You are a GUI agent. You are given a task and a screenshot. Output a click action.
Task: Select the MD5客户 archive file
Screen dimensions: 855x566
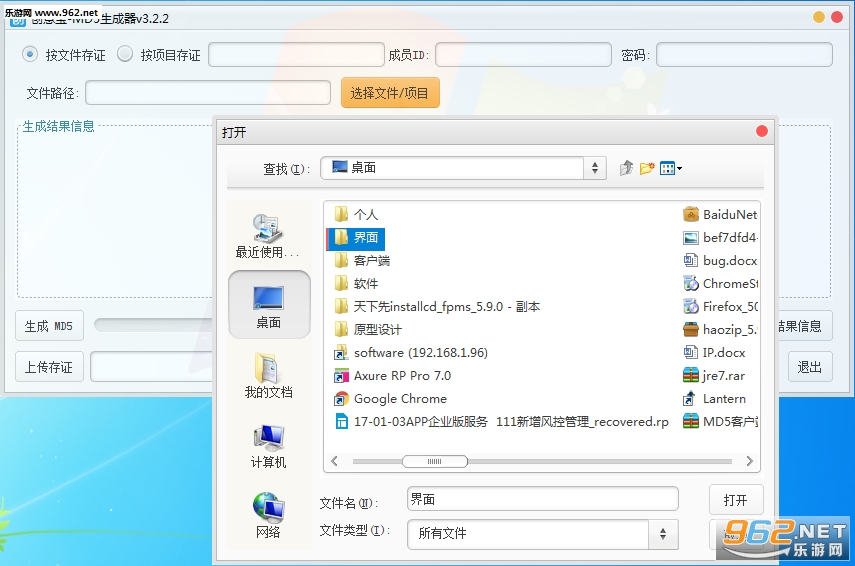(720, 422)
